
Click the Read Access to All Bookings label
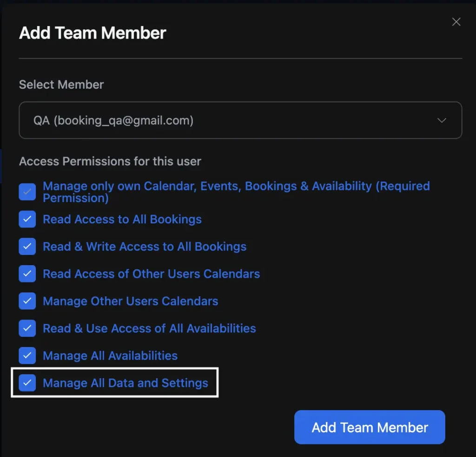pos(122,219)
